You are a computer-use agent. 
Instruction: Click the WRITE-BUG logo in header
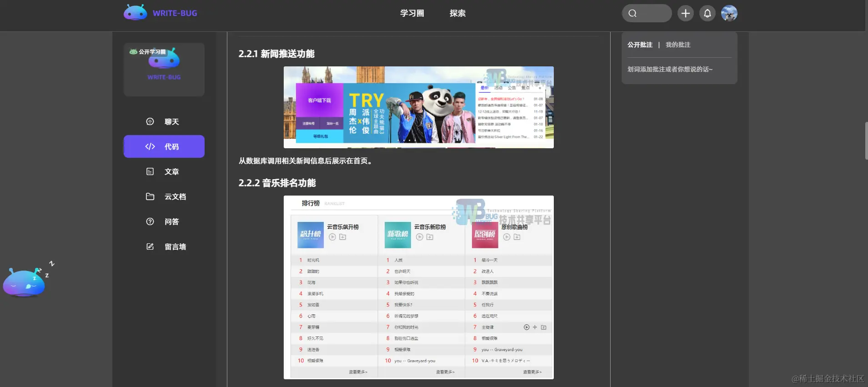[161, 13]
